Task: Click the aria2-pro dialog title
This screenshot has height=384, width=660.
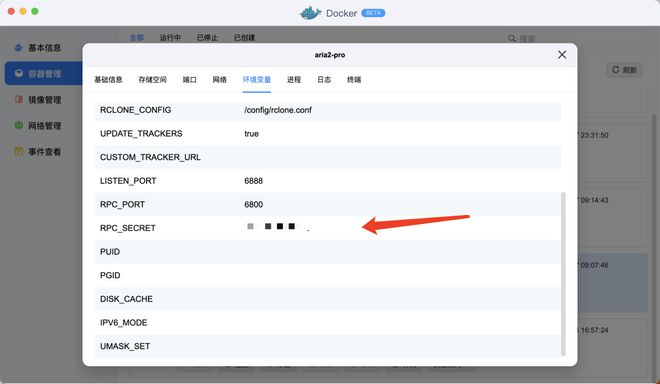Action: [x=330, y=55]
